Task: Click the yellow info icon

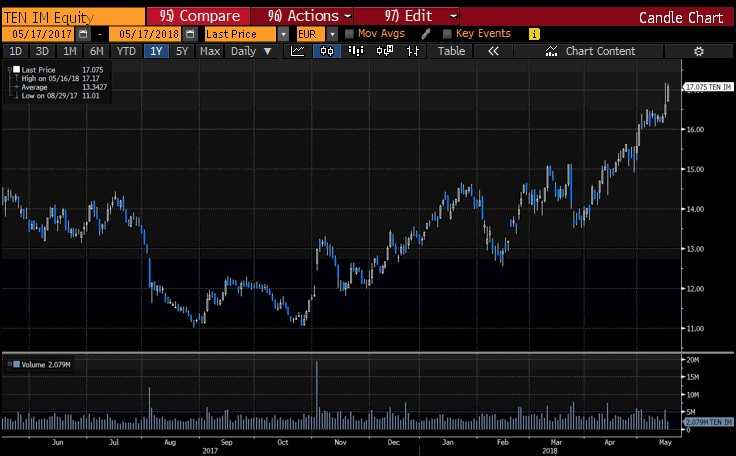Action: [534, 34]
